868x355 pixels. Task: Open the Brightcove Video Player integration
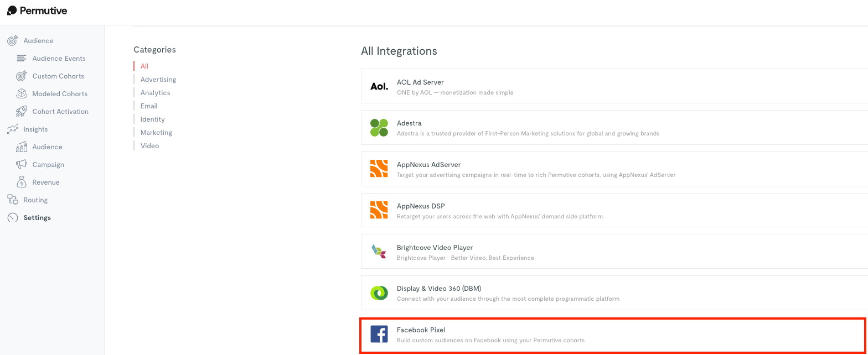(614, 252)
